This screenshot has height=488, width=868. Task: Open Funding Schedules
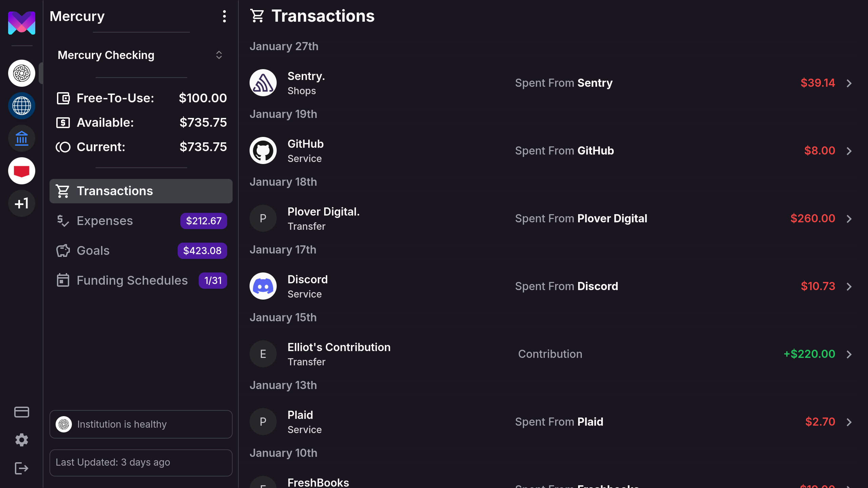[132, 280]
